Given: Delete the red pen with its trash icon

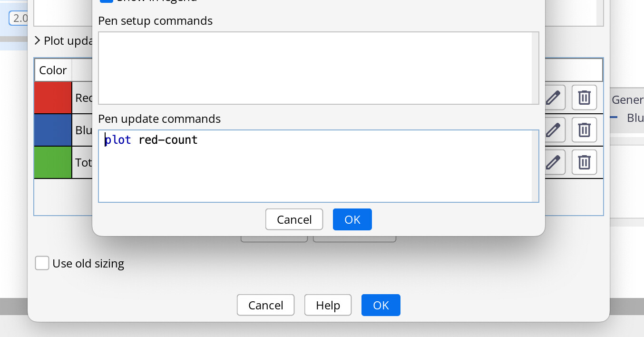Looking at the screenshot, I should pos(584,98).
